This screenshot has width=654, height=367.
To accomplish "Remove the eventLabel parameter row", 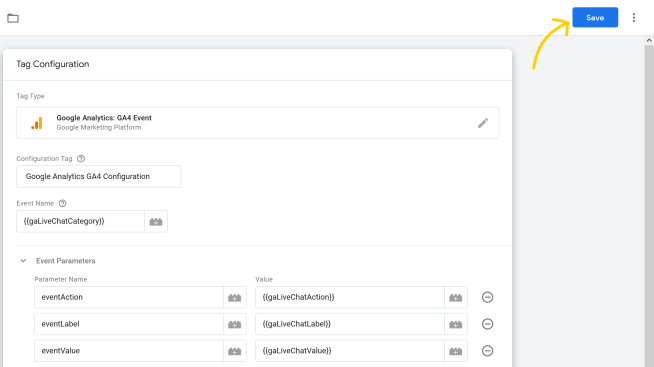I will coord(488,324).
